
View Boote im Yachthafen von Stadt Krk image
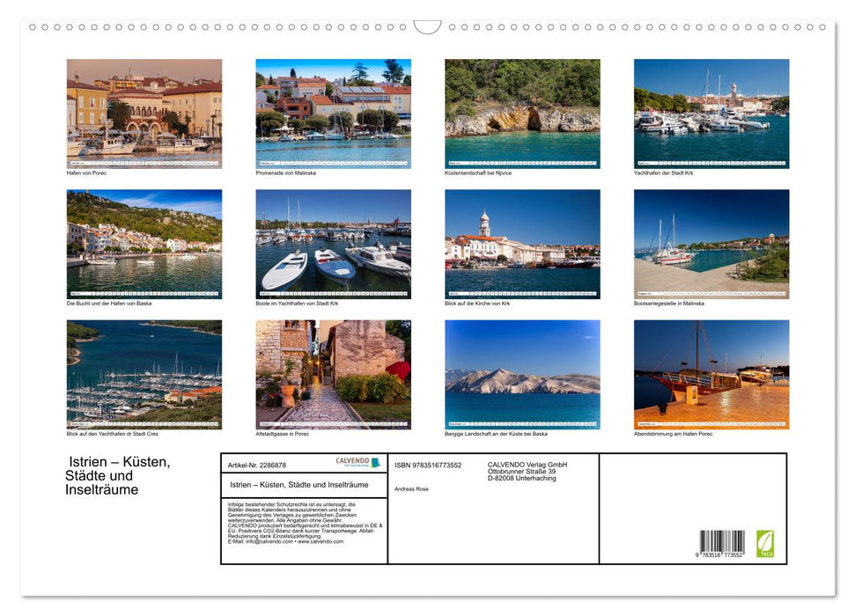(x=333, y=244)
